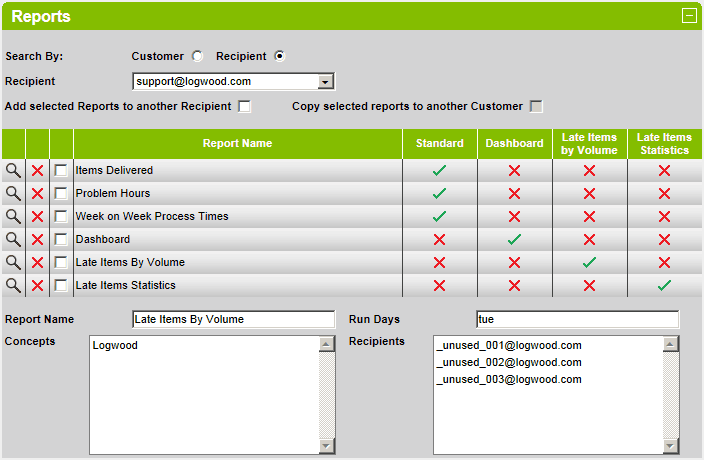The width and height of the screenshot is (704, 460).
Task: Click the Report Name column header
Action: tap(238, 143)
